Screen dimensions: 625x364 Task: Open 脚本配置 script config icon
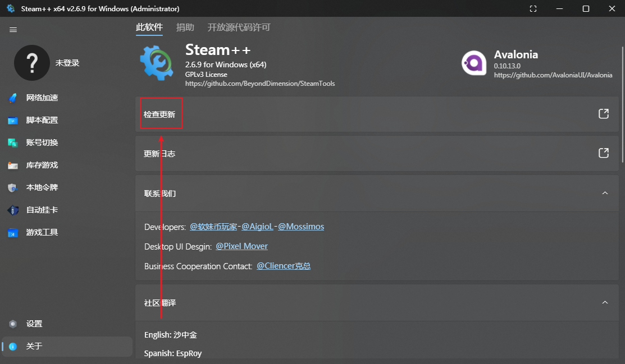[x=13, y=120]
